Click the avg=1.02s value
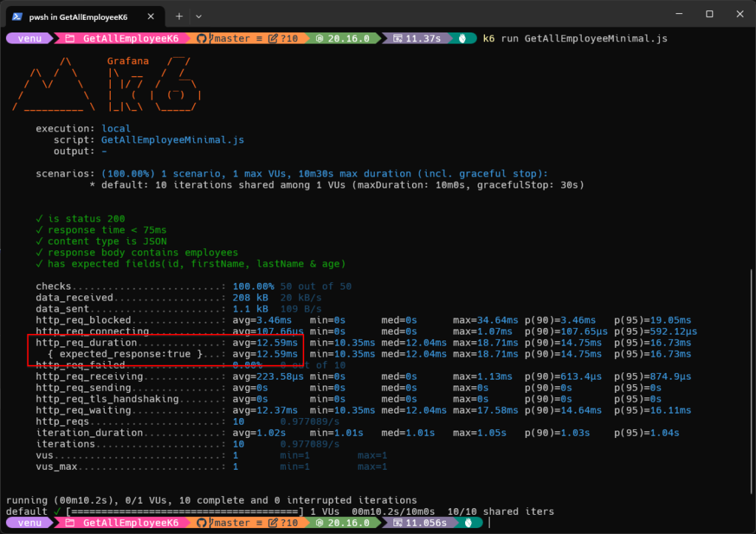 tap(259, 433)
